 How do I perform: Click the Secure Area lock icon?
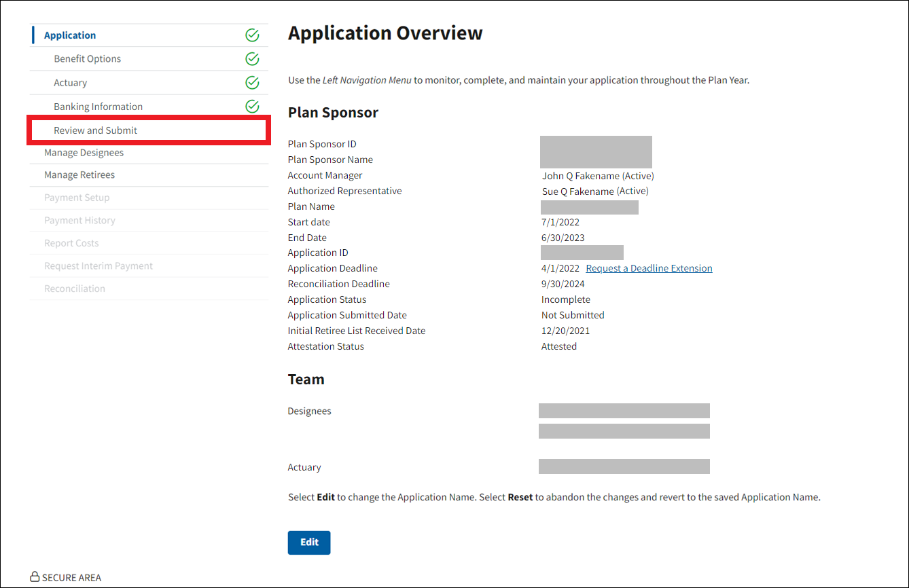coord(35,577)
